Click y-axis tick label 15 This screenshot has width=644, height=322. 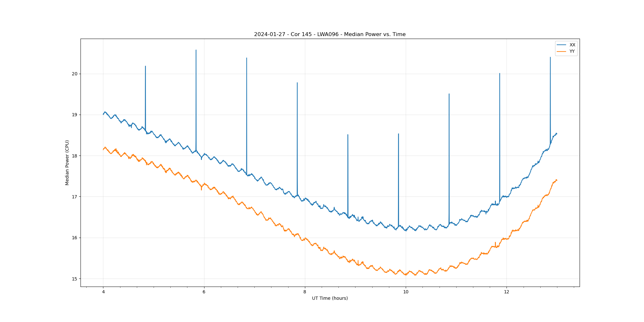[75, 279]
